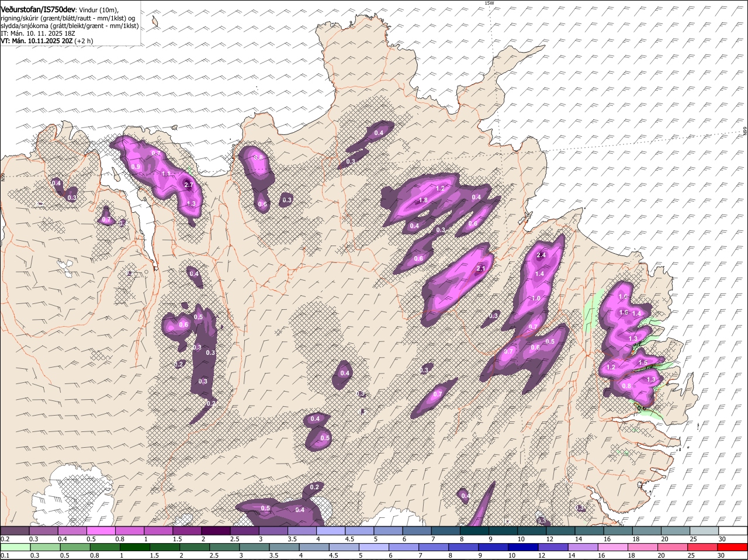Click the 1.2 value beside the 1.8 label
Image resolution: width=748 pixels, height=560 pixels.
(441, 188)
